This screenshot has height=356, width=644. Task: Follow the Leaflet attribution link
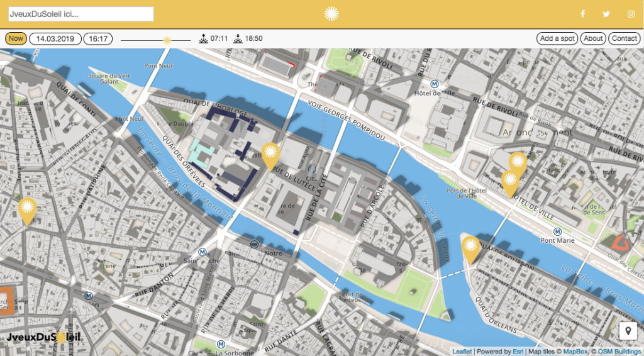pos(462,352)
